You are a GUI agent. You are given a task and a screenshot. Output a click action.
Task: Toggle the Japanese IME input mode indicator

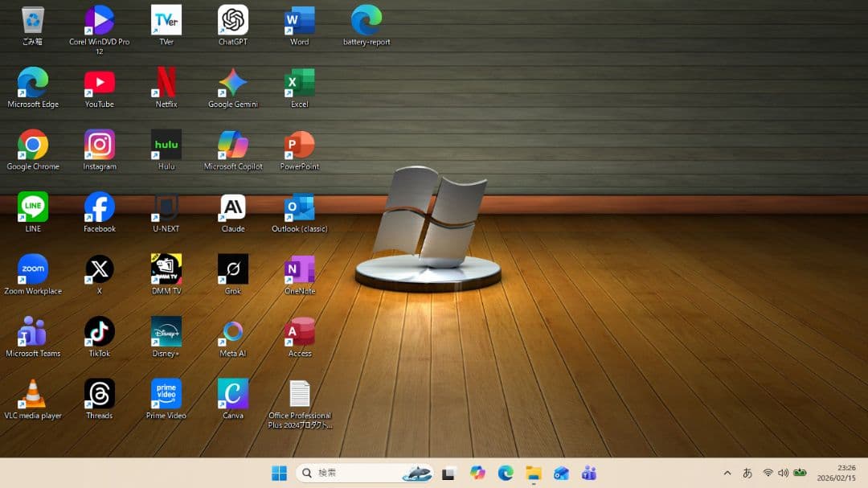[747, 473]
